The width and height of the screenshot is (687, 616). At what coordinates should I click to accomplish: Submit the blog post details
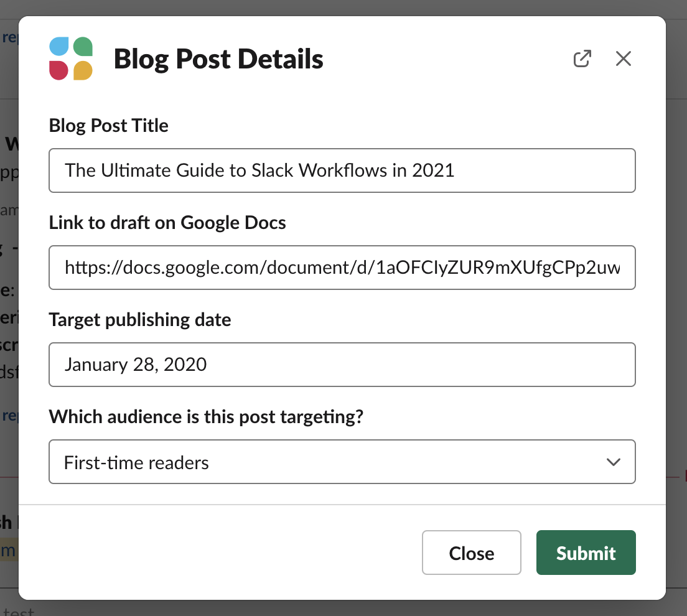[585, 553]
